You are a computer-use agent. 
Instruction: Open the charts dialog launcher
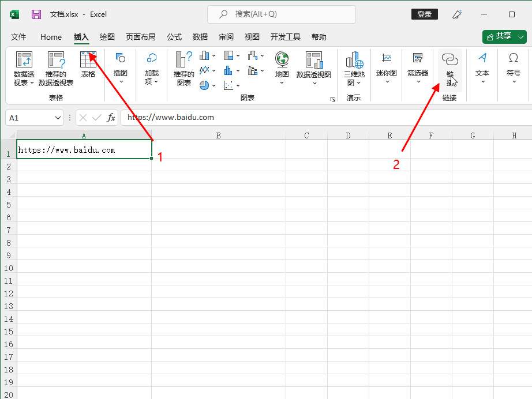[333, 99]
